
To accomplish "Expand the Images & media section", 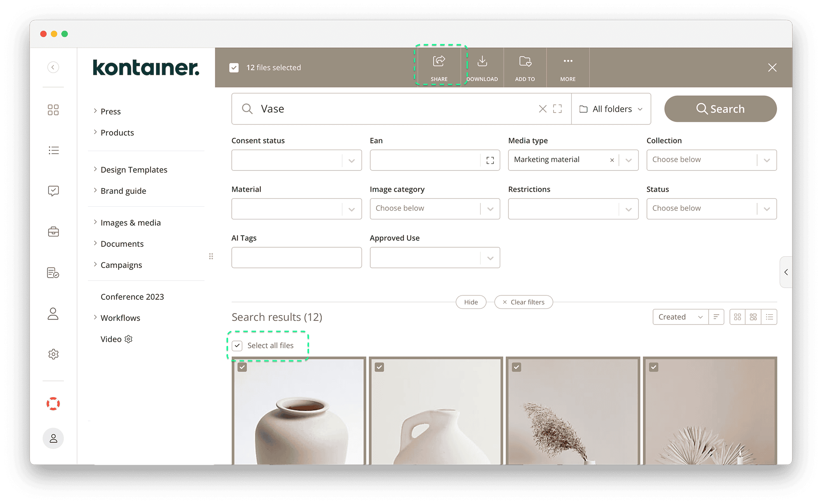I will click(x=130, y=222).
